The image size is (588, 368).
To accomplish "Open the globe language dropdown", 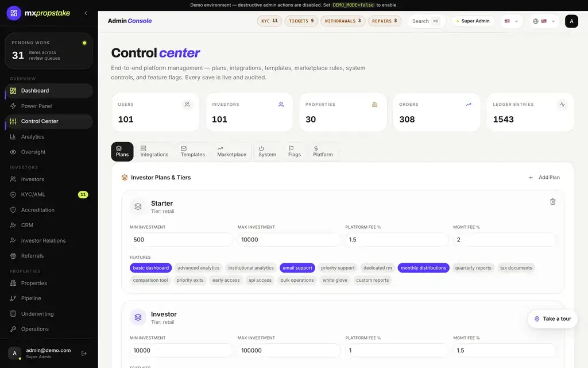I will click(x=544, y=21).
